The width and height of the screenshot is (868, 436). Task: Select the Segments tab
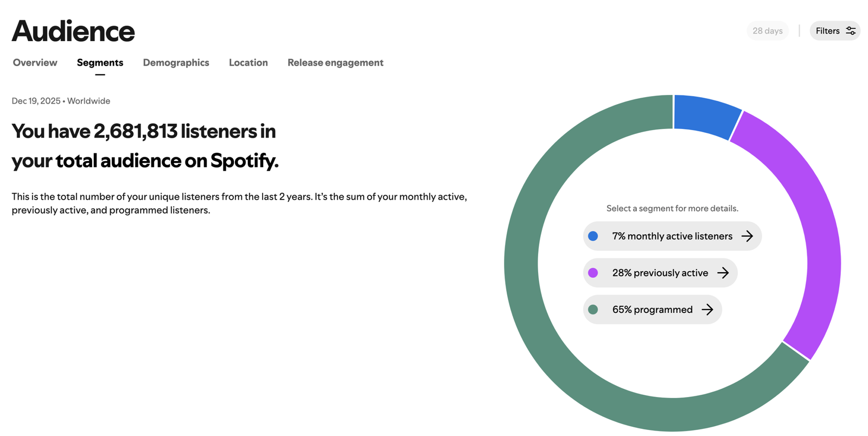click(x=100, y=62)
